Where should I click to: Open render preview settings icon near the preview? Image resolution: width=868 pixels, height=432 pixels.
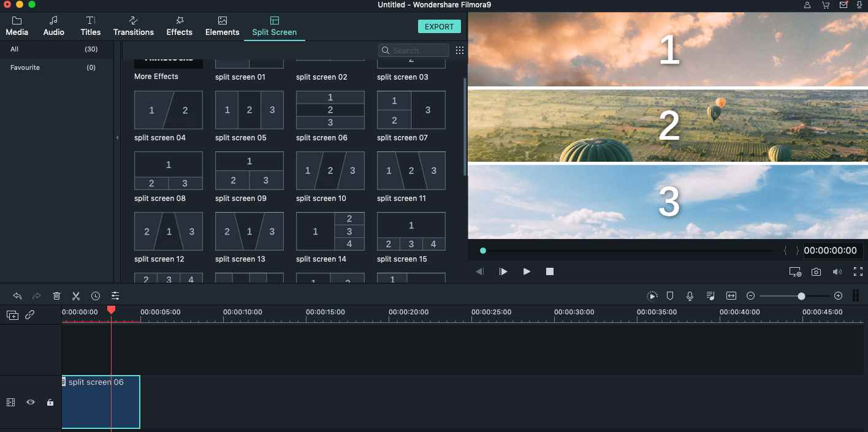pyautogui.click(x=795, y=271)
